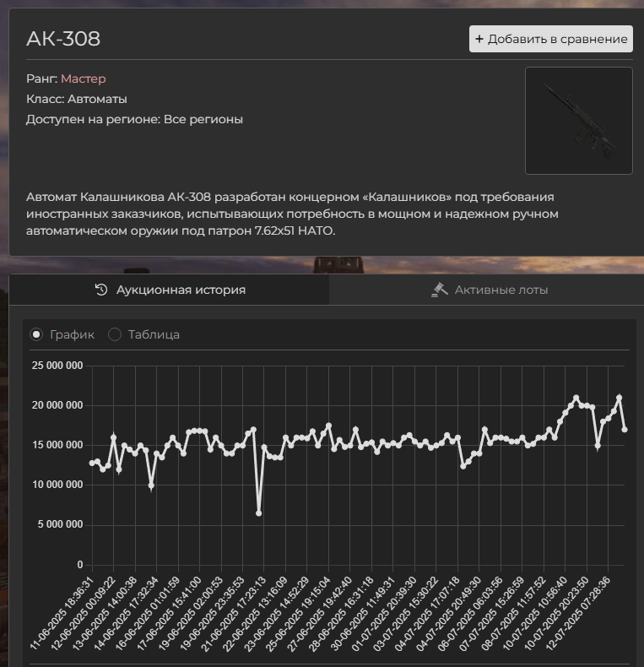The width and height of the screenshot is (644, 667).
Task: Click the first data point on the chart
Action: coord(92,463)
